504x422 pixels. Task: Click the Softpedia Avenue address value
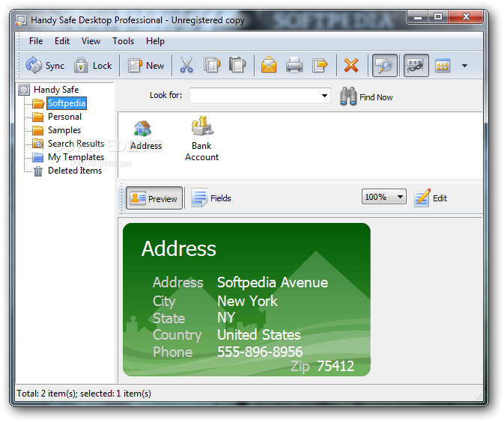pos(273,283)
